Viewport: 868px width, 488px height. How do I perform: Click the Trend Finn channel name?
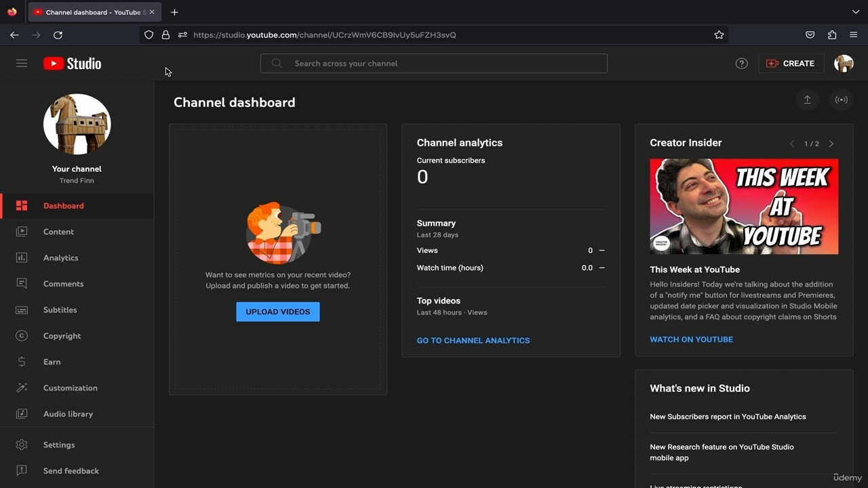pyautogui.click(x=77, y=181)
